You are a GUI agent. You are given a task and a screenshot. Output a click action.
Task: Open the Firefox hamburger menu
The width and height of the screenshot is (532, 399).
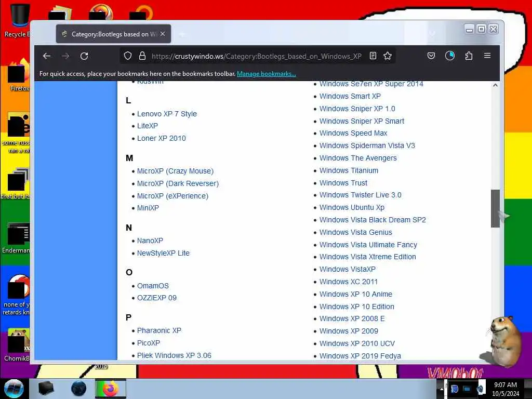tap(487, 56)
